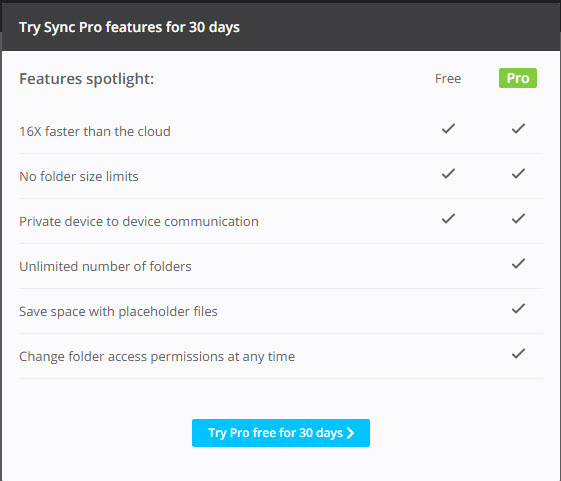Click the Free column header
The height and width of the screenshot is (481, 561).
448,79
